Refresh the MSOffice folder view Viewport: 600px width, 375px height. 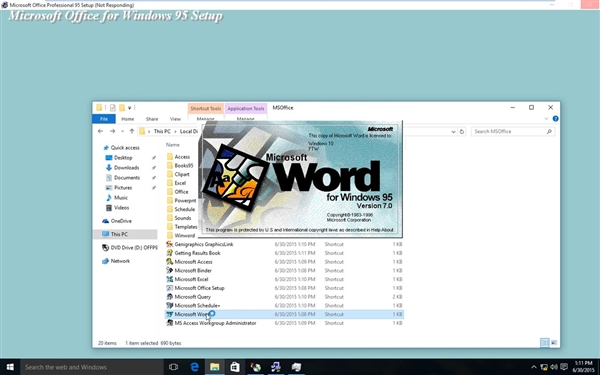click(462, 132)
